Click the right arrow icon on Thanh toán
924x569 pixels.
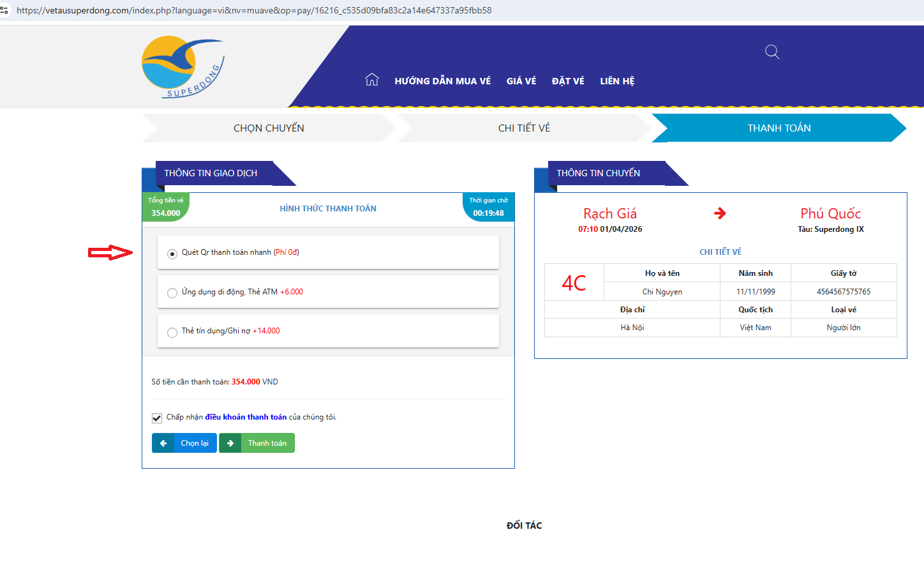tap(230, 443)
